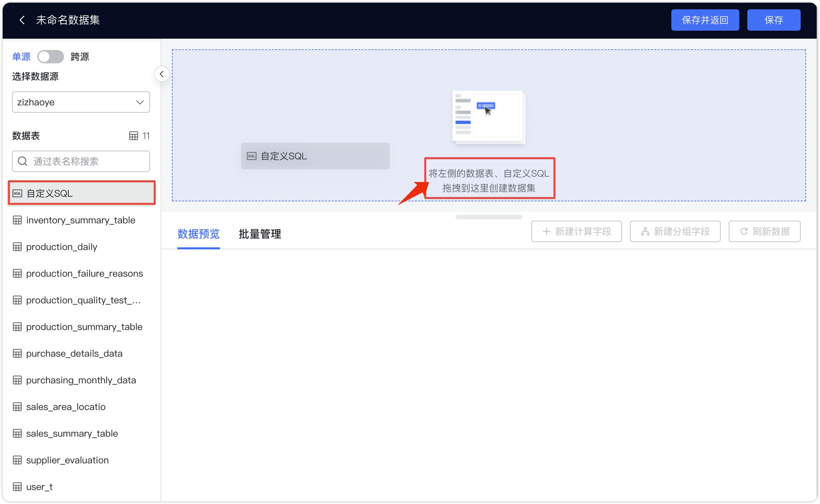This screenshot has width=820, height=504.
Task: Click the 跨源 label
Action: (x=80, y=57)
